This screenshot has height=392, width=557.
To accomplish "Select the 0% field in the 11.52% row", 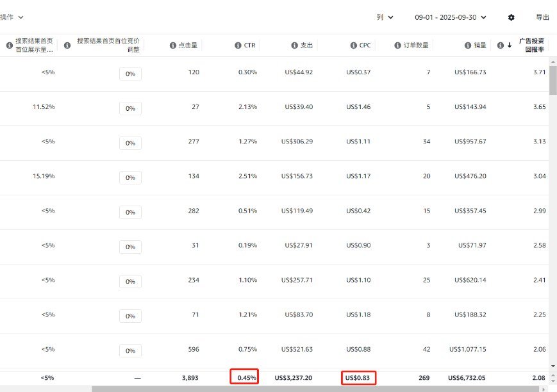I will pos(130,108).
